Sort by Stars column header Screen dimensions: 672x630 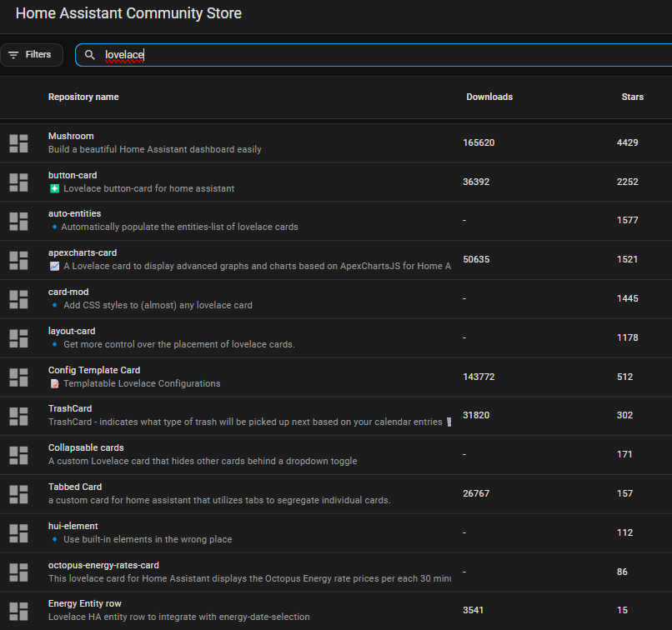click(632, 97)
